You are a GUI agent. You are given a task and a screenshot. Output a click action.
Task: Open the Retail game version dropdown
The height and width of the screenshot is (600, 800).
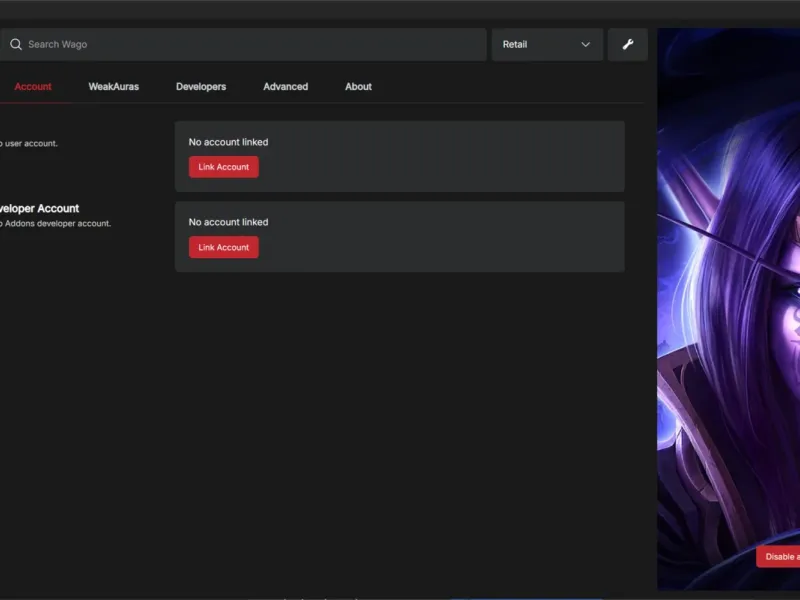[x=547, y=44]
